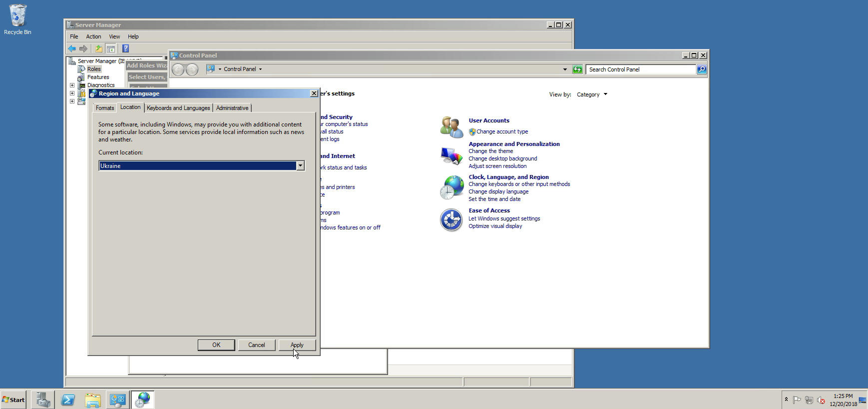The image size is (868, 409).
Task: Open the View menu in Server Manager
Action: [114, 36]
